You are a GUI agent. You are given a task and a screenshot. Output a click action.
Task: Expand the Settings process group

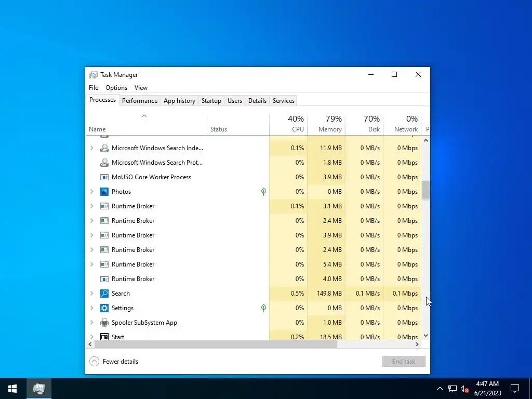pos(91,308)
